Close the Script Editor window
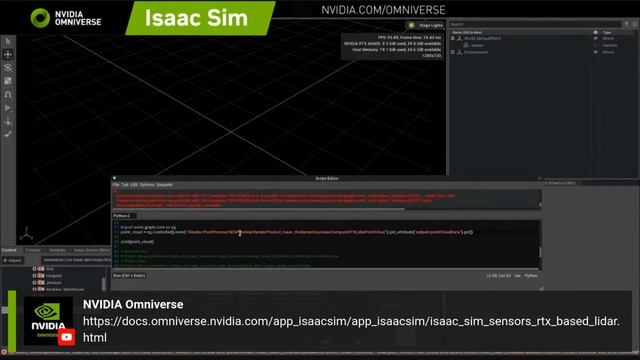The width and height of the screenshot is (640, 360). 540,178
